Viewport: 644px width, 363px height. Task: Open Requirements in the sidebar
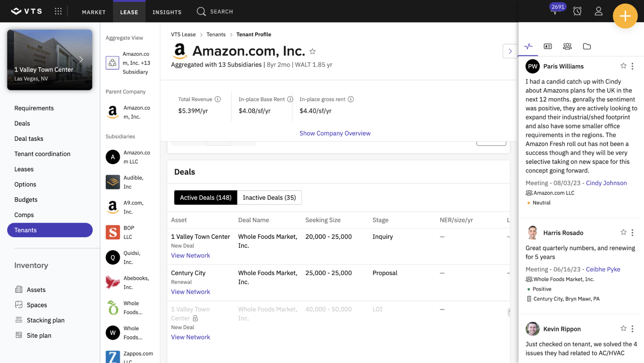pyautogui.click(x=34, y=108)
